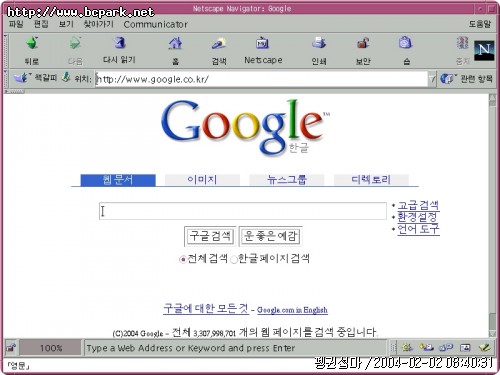
Task: Collapse the navigation toolbar handle
Action: pos(6,51)
